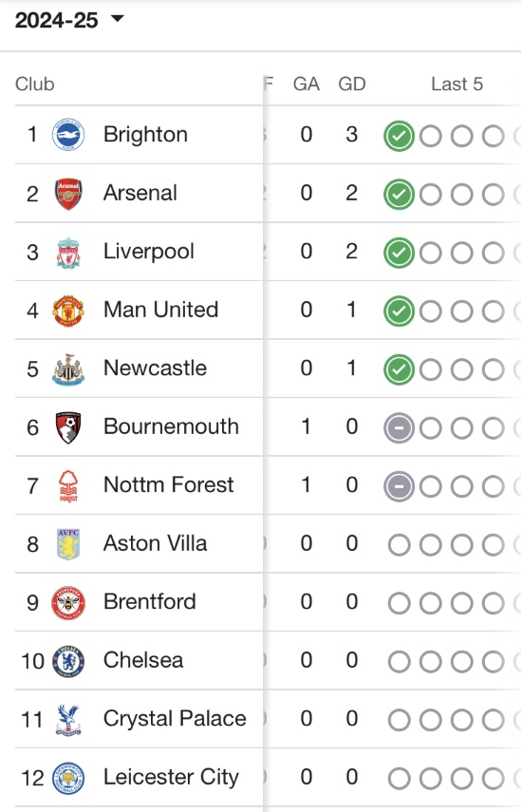Click the Brighton club crest
This screenshot has height=812, width=521.
pos(68,135)
